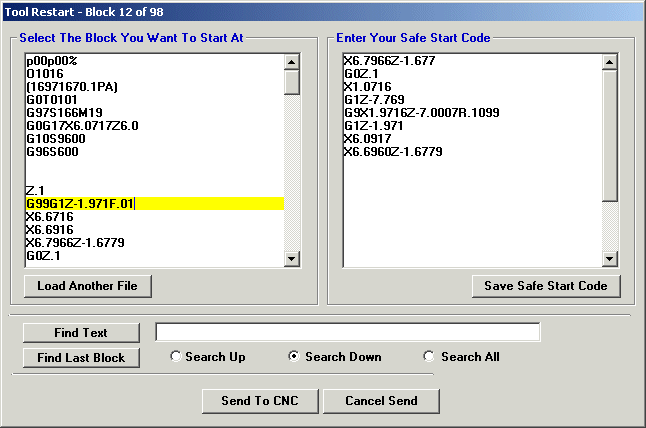Select block line G97S166M19

click(64, 113)
